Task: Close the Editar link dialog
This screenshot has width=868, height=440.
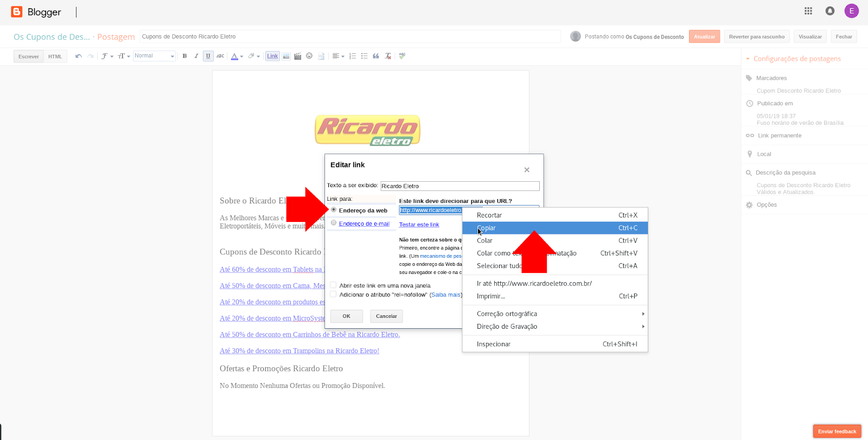Action: click(x=527, y=170)
